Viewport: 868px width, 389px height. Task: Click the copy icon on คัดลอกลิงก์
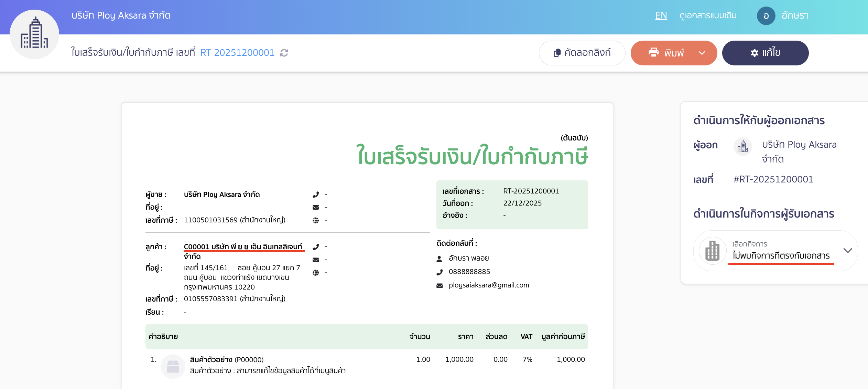[x=557, y=52]
